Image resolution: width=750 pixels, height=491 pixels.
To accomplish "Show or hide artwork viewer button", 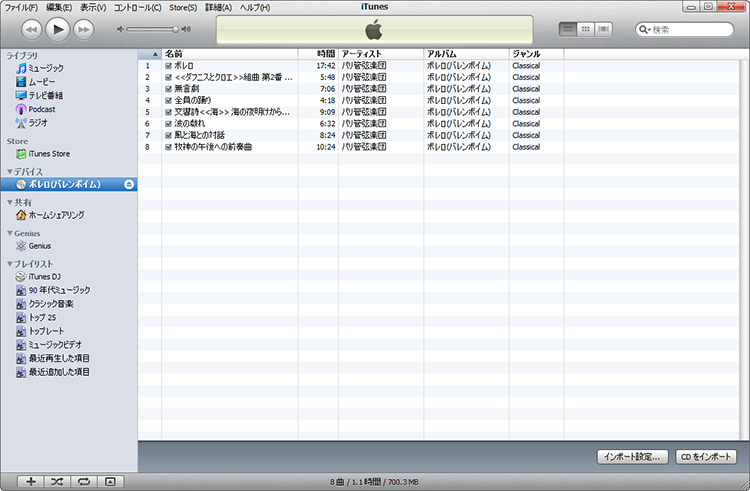I will click(x=110, y=481).
